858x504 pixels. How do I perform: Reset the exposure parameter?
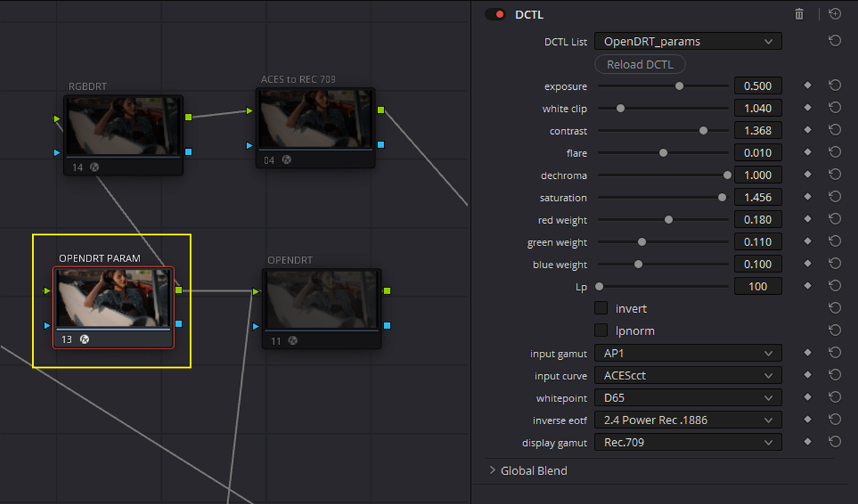click(835, 86)
